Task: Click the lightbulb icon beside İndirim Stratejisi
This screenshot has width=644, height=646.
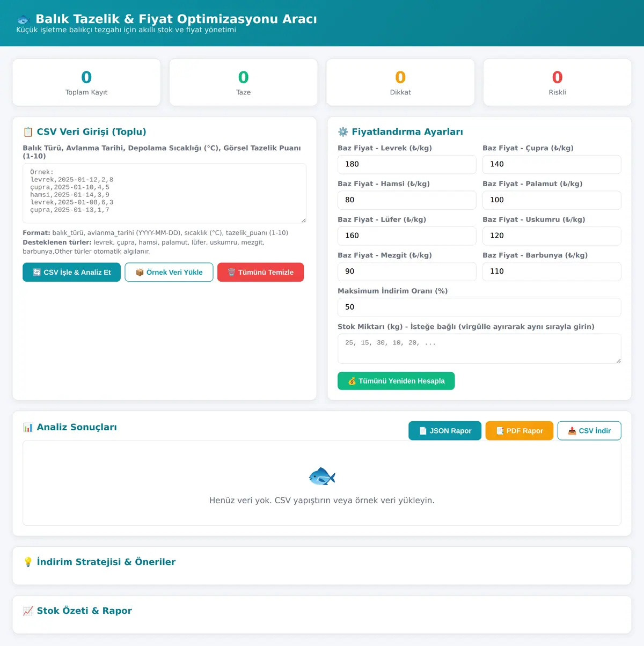Action: coord(28,562)
